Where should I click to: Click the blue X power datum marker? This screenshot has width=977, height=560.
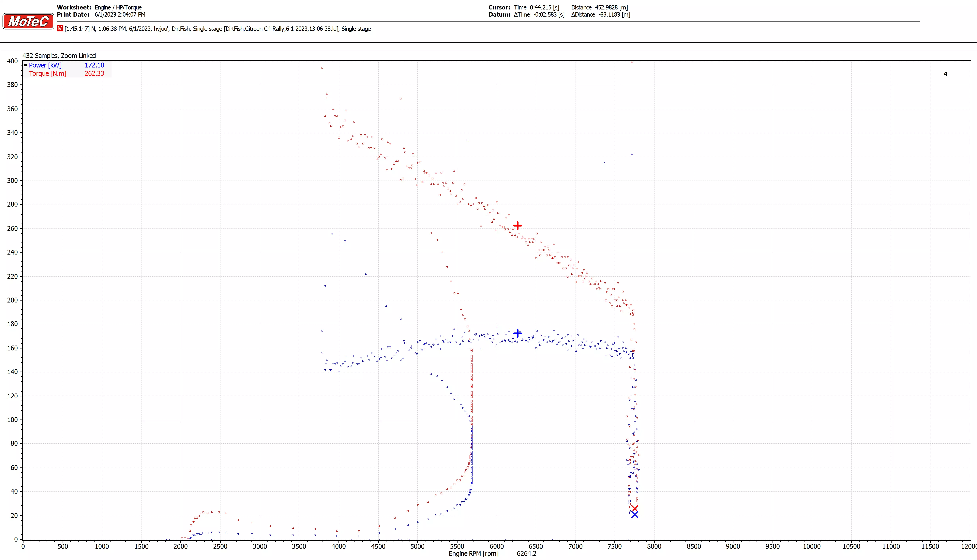pyautogui.click(x=635, y=515)
